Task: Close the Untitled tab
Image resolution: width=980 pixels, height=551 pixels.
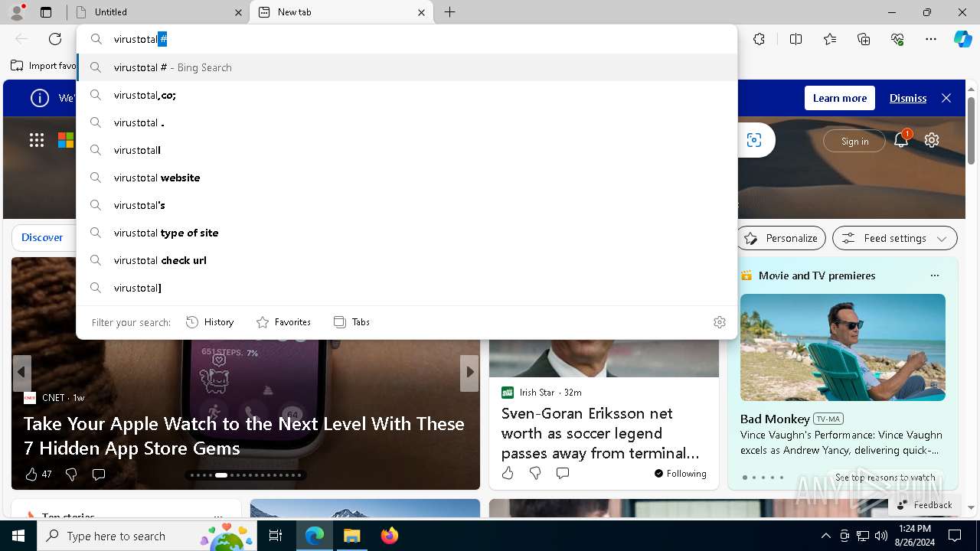Action: coord(238,12)
